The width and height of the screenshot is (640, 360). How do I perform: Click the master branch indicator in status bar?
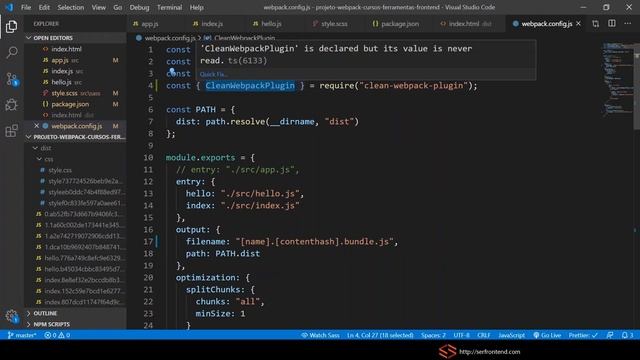tap(22, 335)
